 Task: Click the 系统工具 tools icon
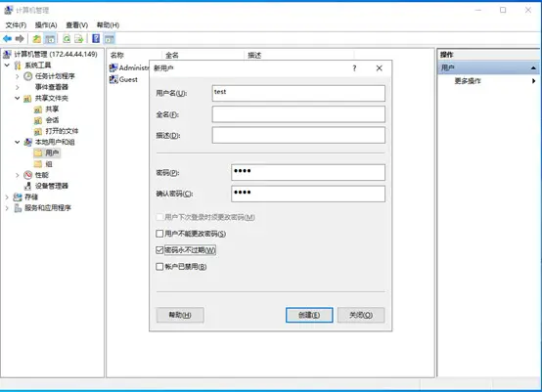(x=18, y=65)
